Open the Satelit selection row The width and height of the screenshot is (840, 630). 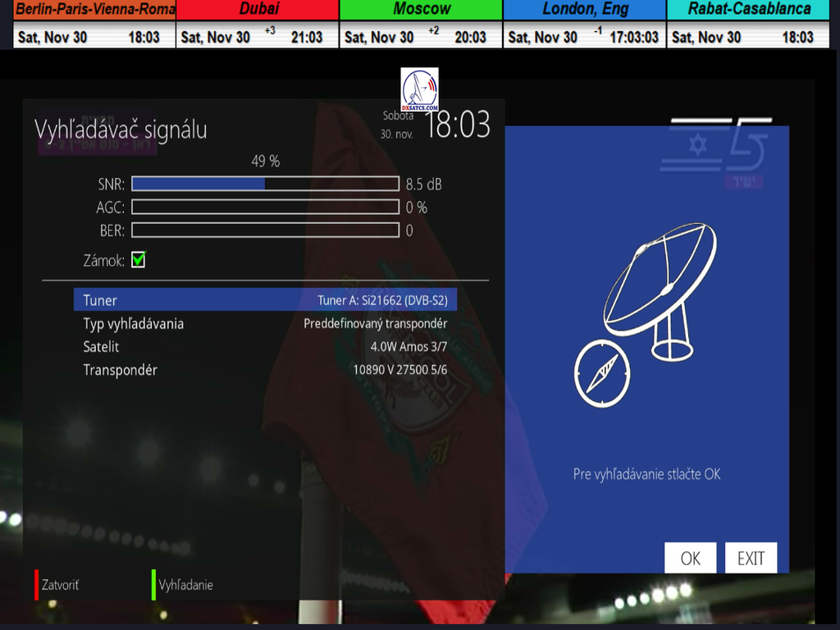[265, 347]
